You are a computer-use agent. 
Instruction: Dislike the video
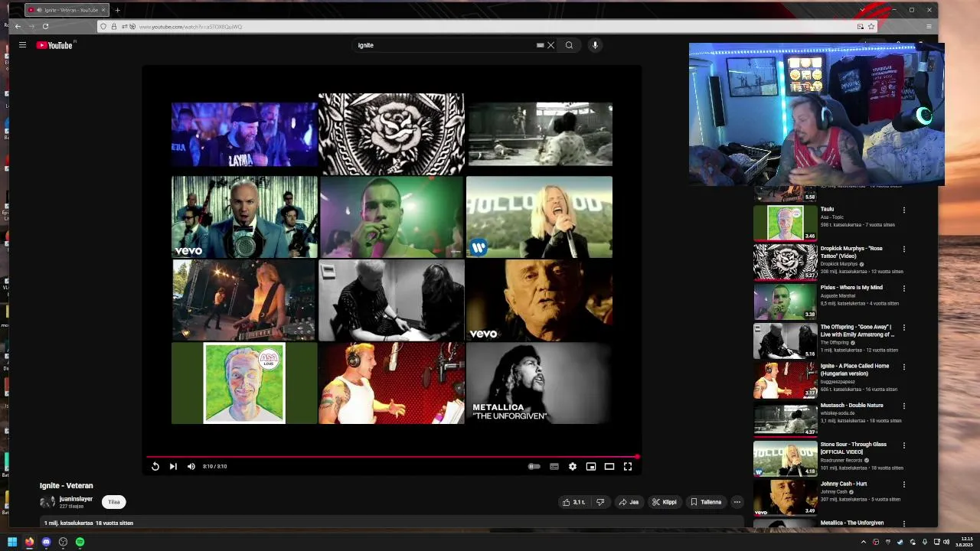(600, 502)
